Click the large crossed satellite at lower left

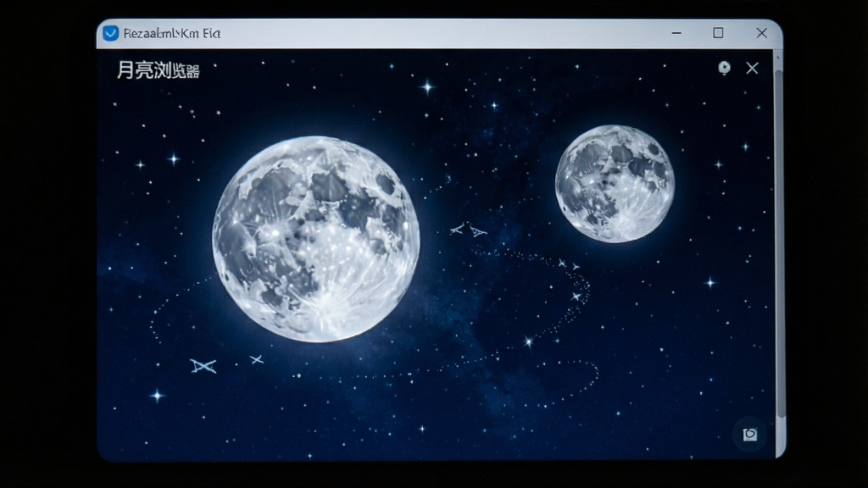(x=203, y=366)
